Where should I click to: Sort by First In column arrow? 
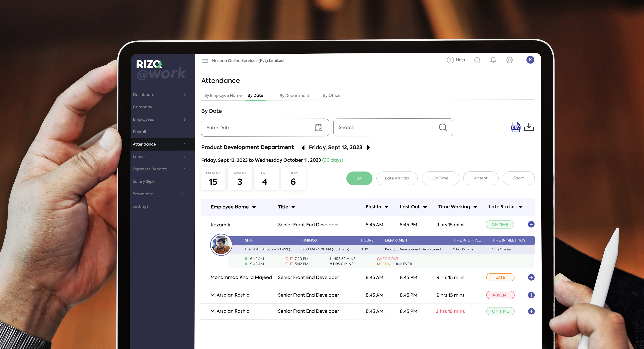386,207
